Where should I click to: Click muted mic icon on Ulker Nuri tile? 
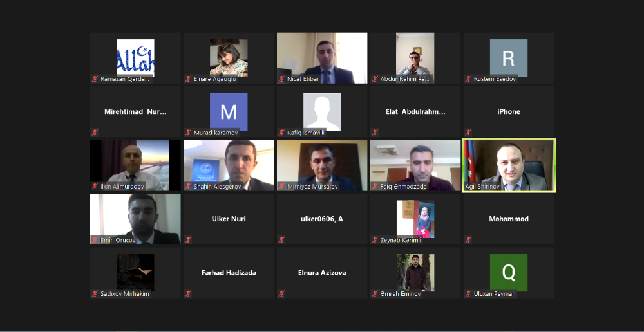click(x=189, y=240)
